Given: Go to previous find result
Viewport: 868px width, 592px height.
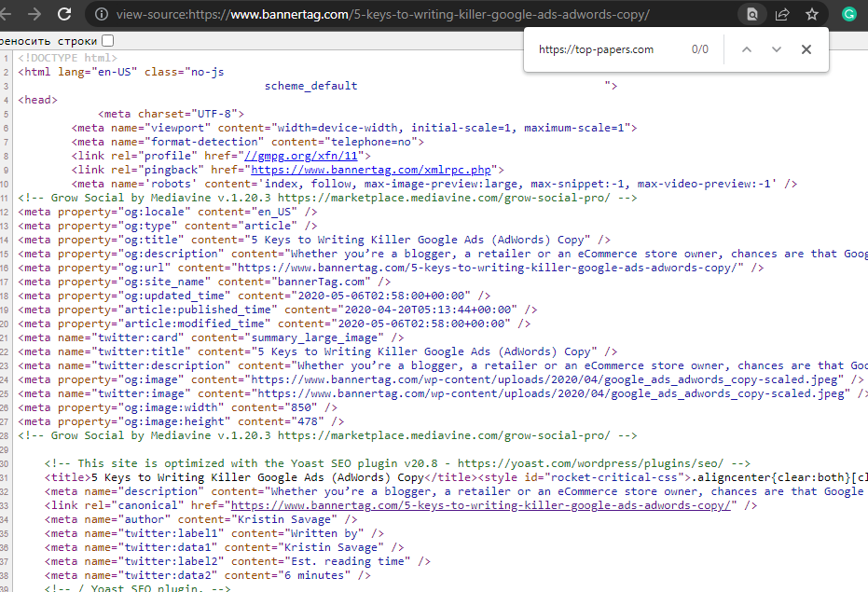Looking at the screenshot, I should [x=746, y=49].
